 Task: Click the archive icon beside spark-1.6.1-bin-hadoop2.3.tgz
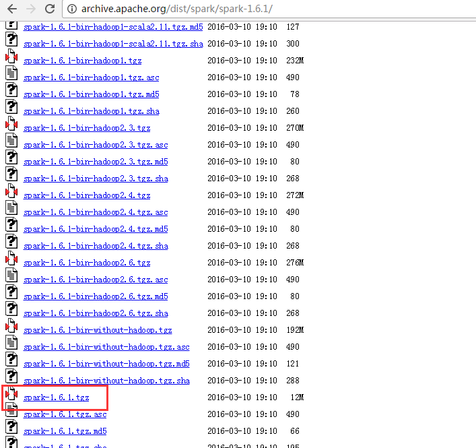pyautogui.click(x=11, y=124)
